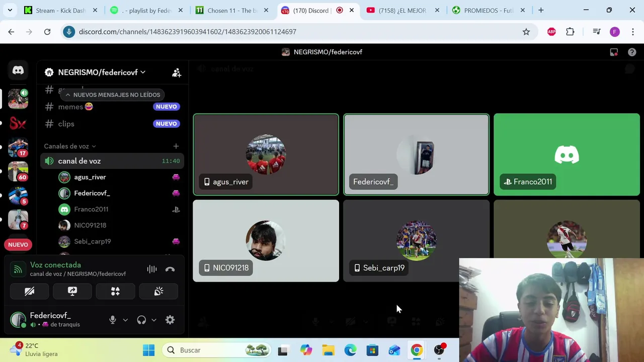Image resolution: width=644 pixels, height=362 pixels.
Task: Create a new voice channel with plus
Action: 176,146
